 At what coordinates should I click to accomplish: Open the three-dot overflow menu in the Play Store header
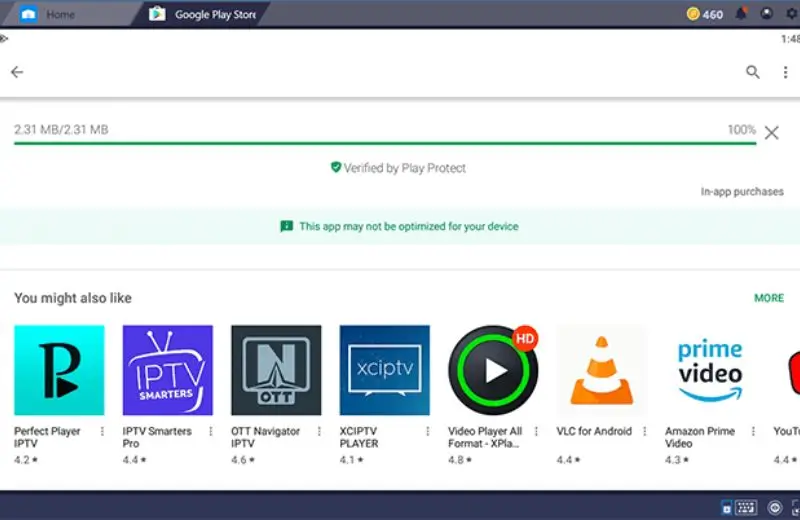point(785,72)
